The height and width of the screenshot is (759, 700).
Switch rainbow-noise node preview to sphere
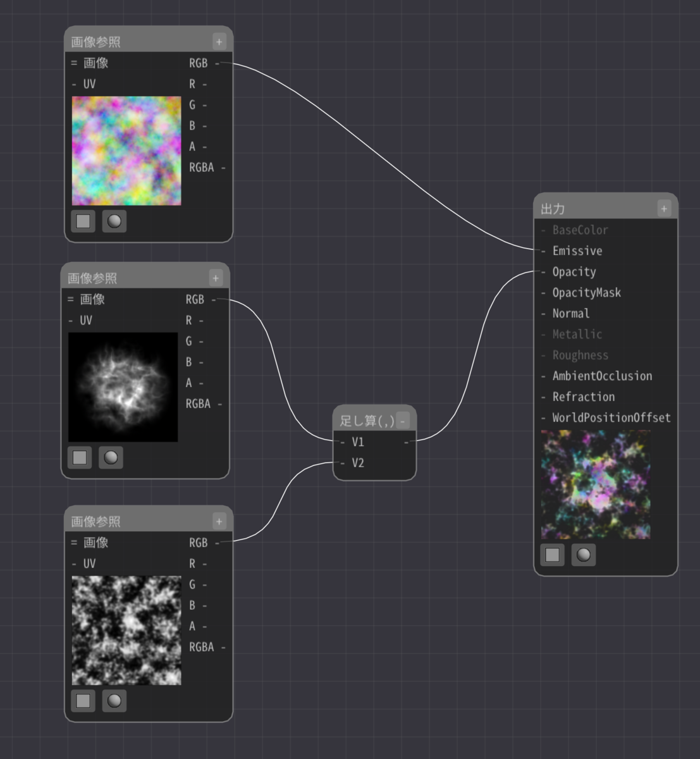click(114, 221)
